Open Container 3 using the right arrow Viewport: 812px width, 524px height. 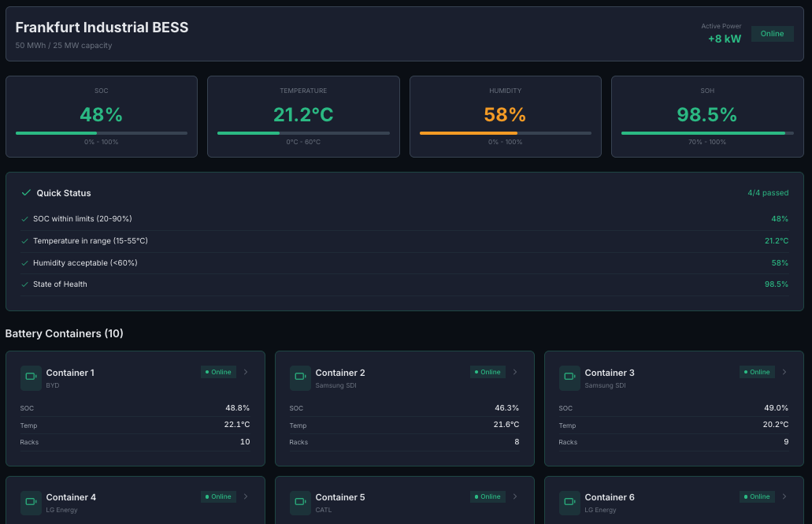785,372
